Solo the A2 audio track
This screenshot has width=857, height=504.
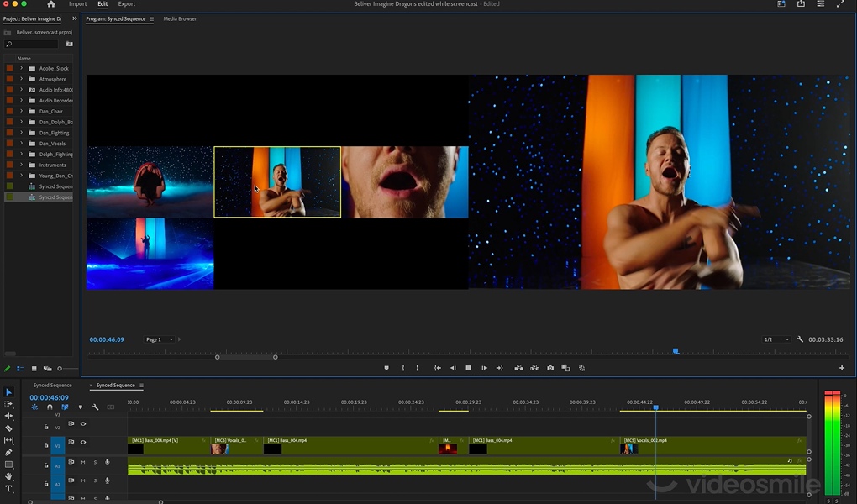[95, 480]
